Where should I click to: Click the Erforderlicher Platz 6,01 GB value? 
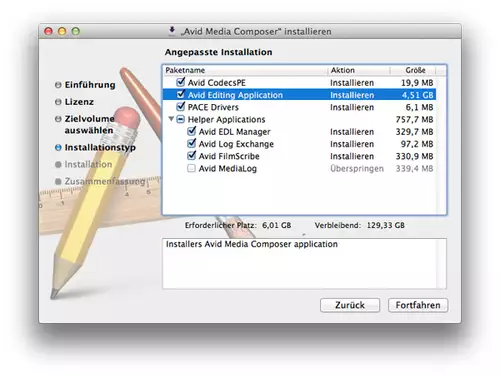[277, 225]
